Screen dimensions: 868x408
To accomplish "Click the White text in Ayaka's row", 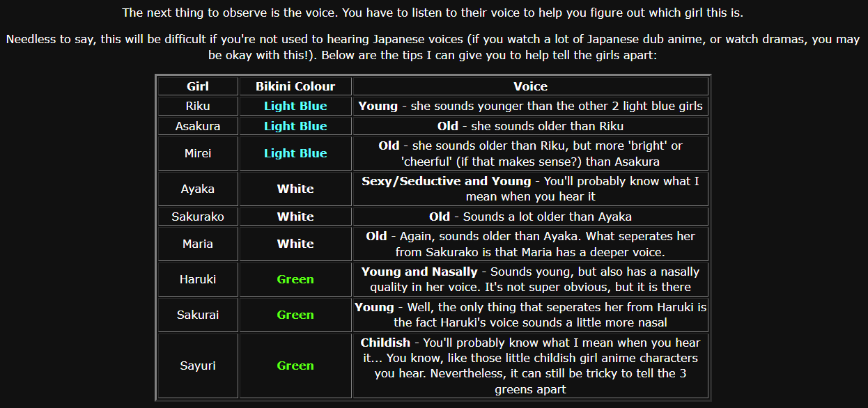I will [295, 189].
